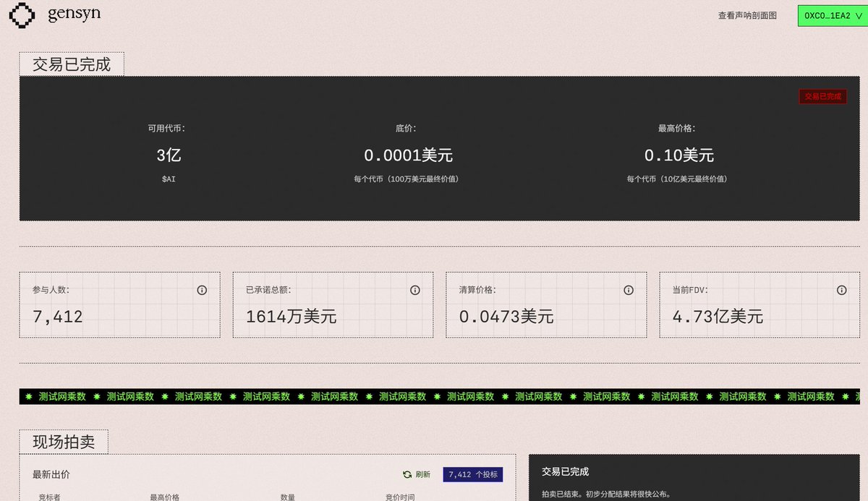The height and width of the screenshot is (501, 868).
Task: Select the 现场拍卖 section heading tab
Action: pos(64,442)
